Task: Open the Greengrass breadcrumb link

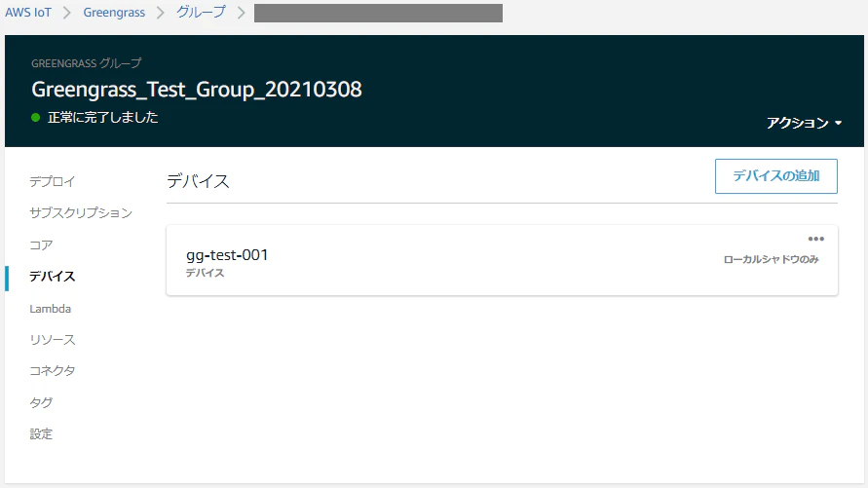Action: pyautogui.click(x=114, y=12)
